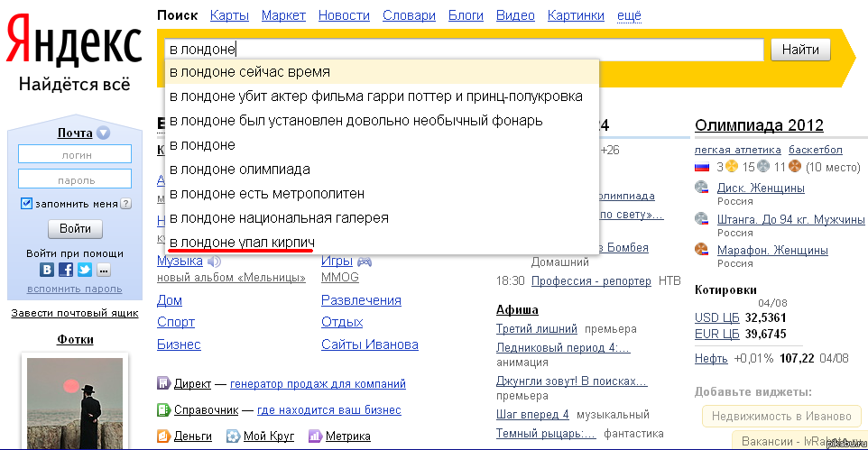Open the Картинки tab
The image size is (868, 450).
[x=576, y=15]
